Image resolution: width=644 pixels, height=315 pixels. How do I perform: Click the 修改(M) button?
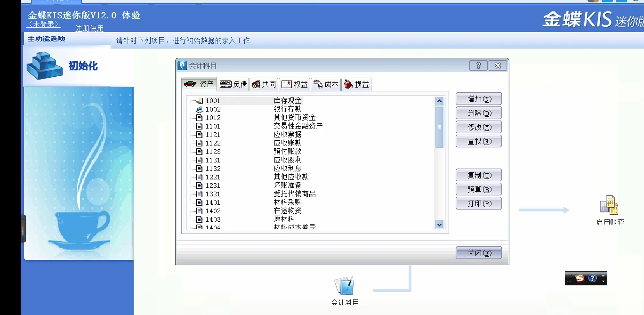click(x=478, y=127)
